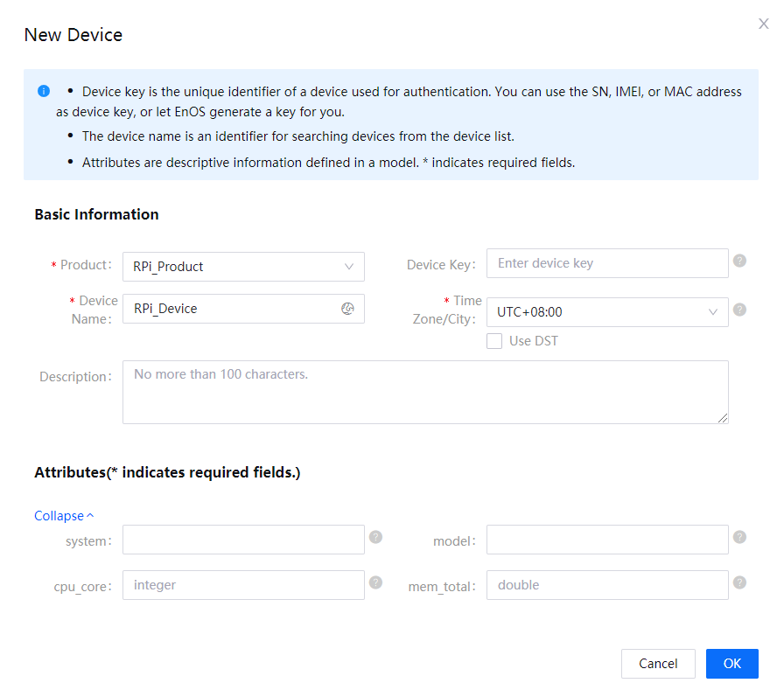Click the system attribute input field
The width and height of the screenshot is (784, 697).
[243, 540]
